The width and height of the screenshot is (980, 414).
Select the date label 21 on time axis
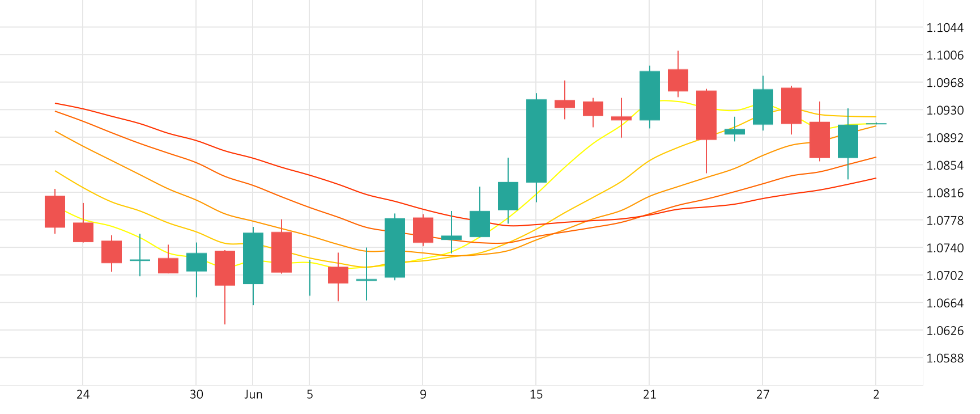(649, 395)
